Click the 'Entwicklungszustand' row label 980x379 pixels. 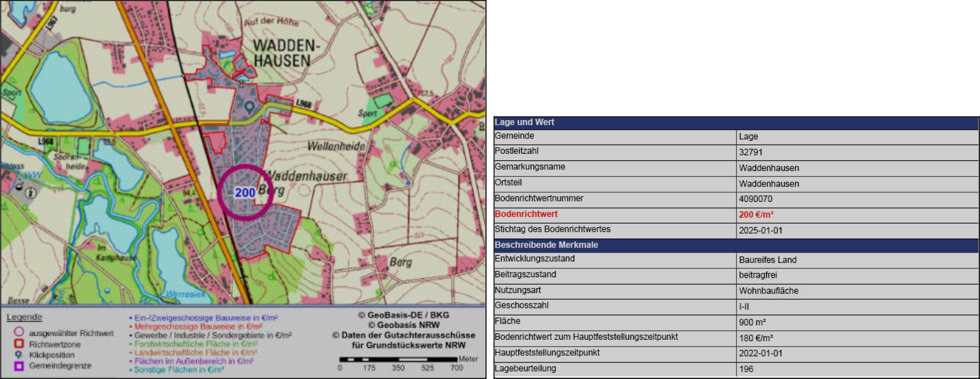[535, 259]
